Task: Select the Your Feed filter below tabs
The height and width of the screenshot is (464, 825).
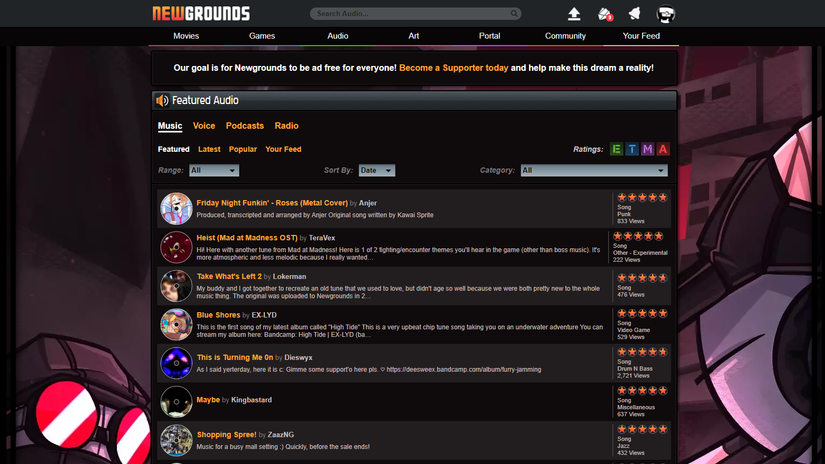Action: [x=283, y=149]
